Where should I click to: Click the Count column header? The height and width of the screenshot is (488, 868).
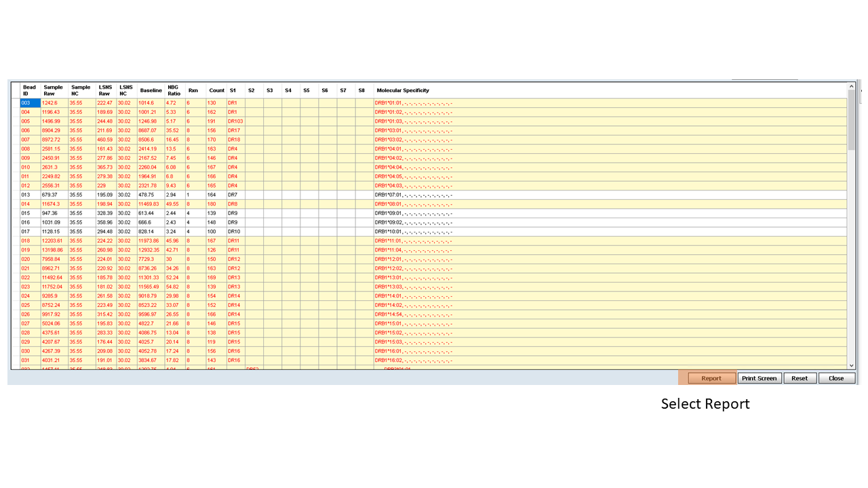click(x=216, y=90)
